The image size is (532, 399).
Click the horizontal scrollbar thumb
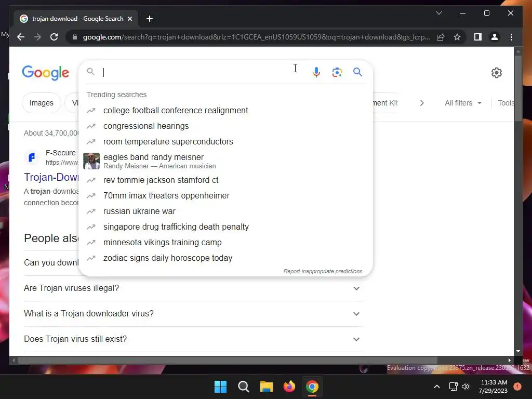tap(228, 361)
